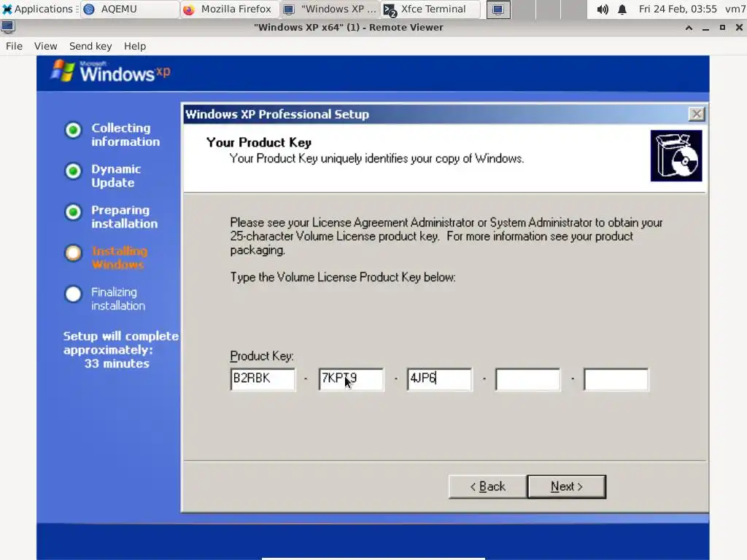Click third product key field 4JP6
Screen dimensions: 747x560
pos(439,379)
